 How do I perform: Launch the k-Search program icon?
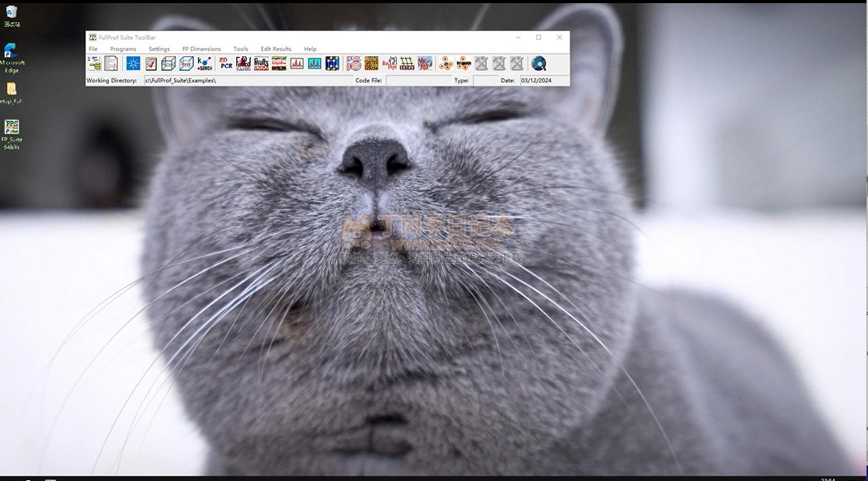pyautogui.click(x=205, y=63)
